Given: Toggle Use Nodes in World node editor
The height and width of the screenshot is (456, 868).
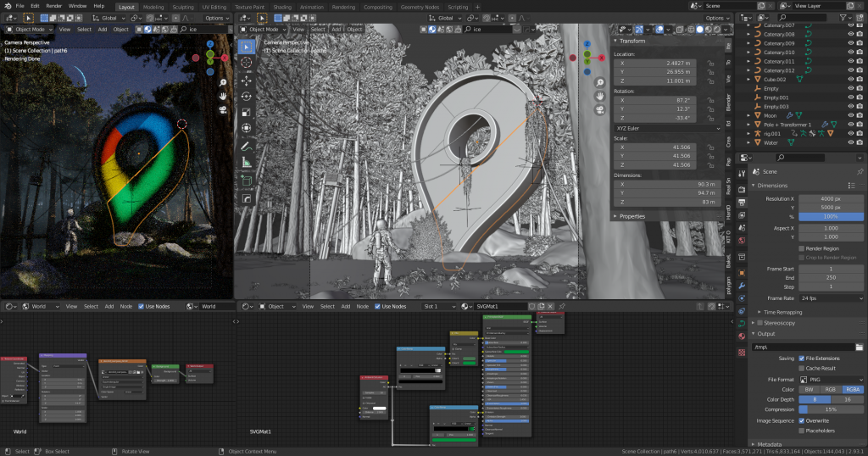Looking at the screenshot, I should pyautogui.click(x=141, y=306).
